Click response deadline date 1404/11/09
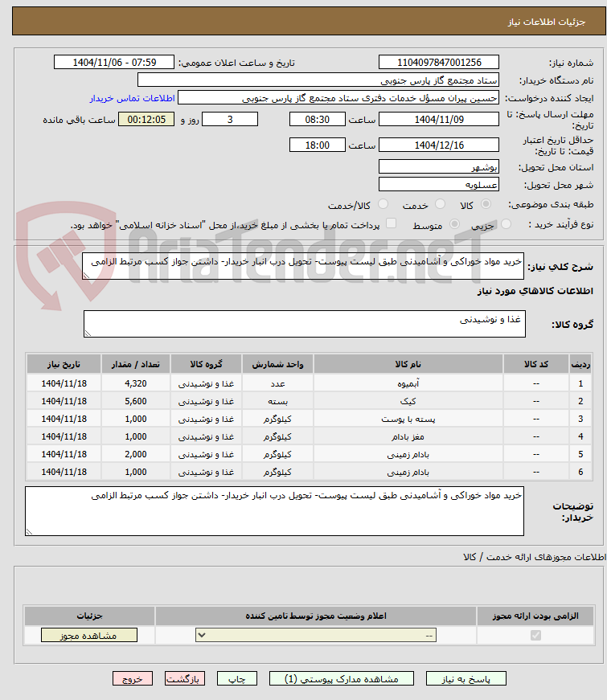The width and height of the screenshot is (607, 700). click(439, 119)
